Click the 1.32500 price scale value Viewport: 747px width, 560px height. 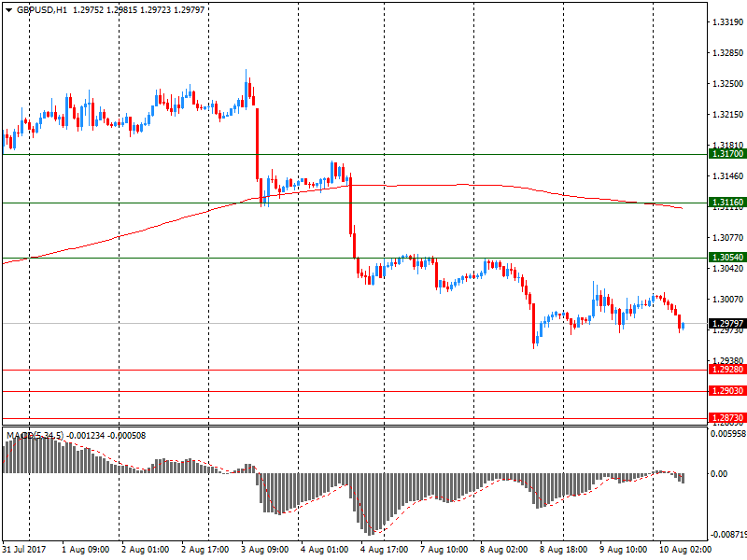click(727, 84)
